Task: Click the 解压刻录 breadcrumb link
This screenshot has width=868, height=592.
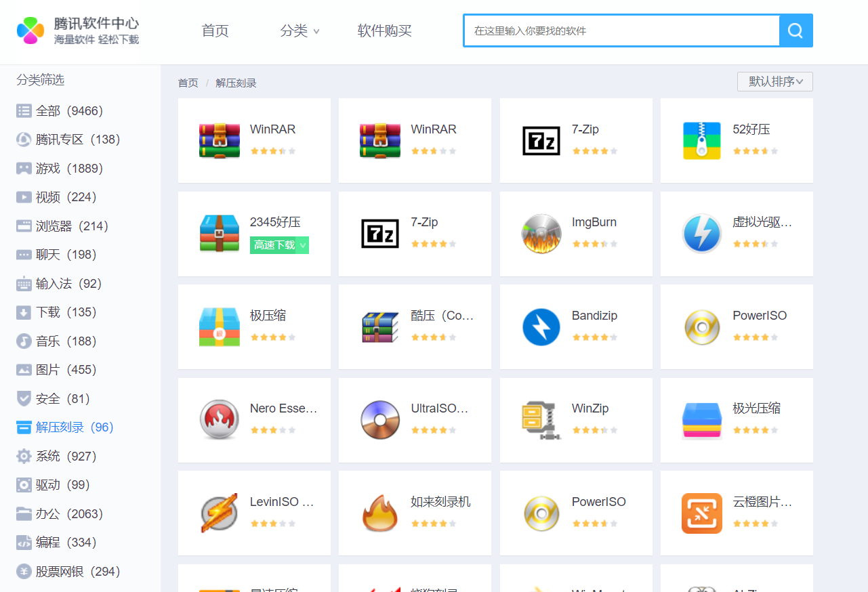Action: pyautogui.click(x=236, y=83)
